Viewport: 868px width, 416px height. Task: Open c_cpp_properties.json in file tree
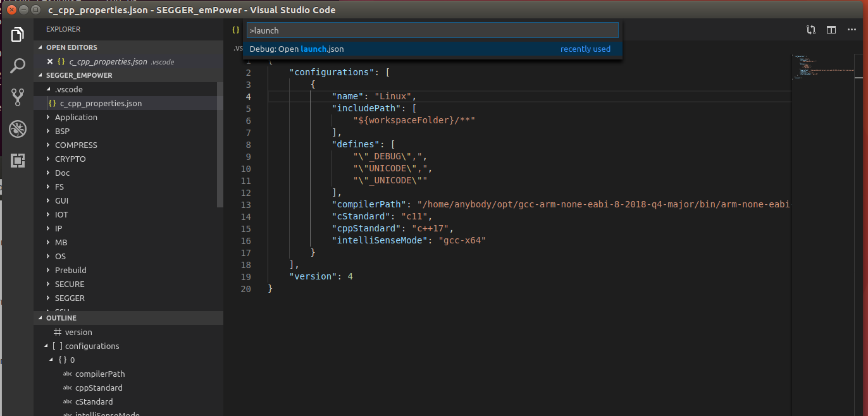pos(101,103)
